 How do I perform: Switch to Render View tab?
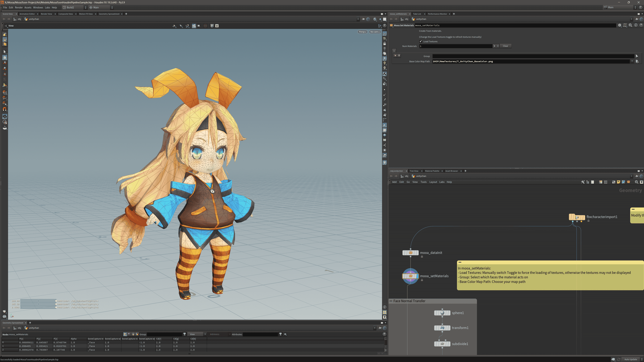click(46, 14)
